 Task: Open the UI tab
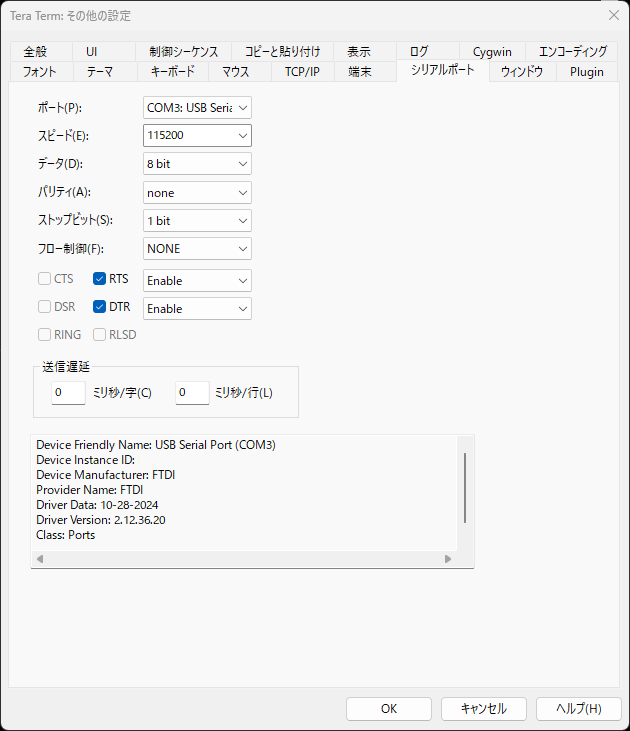[104, 51]
